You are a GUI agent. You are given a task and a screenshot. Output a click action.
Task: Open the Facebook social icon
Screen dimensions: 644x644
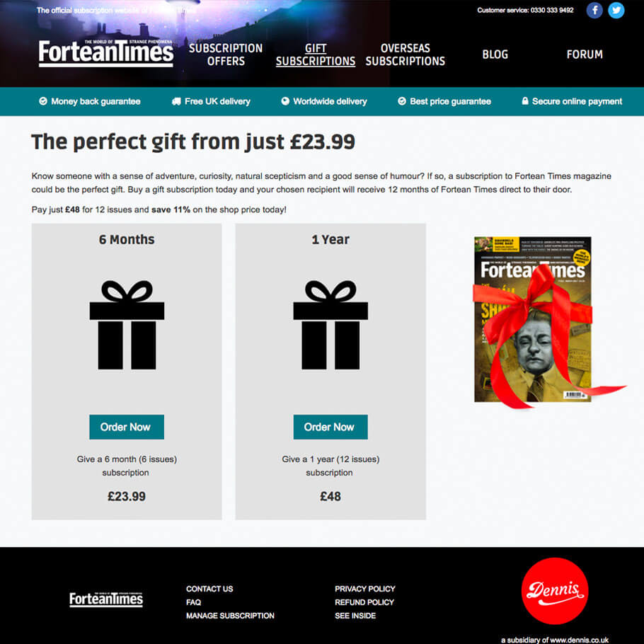point(594,11)
